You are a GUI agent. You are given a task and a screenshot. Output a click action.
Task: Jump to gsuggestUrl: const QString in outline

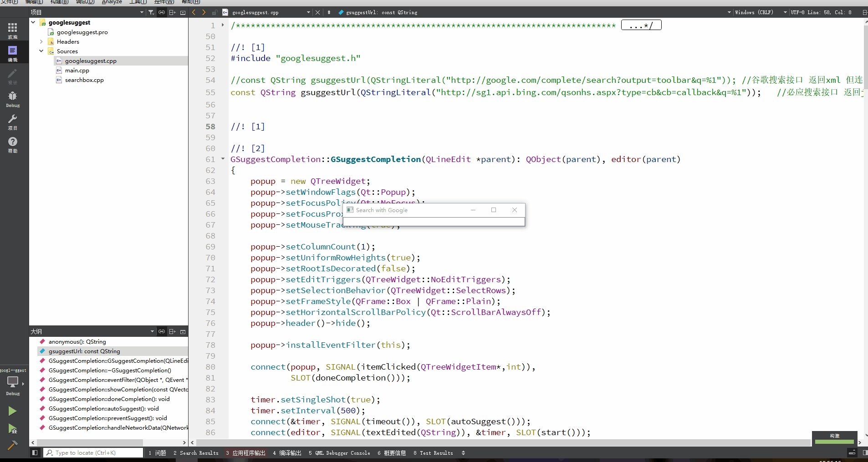pyautogui.click(x=84, y=351)
